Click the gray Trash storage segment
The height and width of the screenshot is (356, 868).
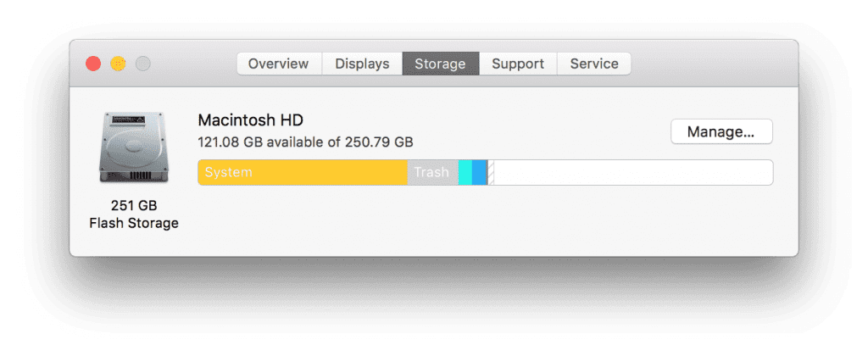click(431, 172)
